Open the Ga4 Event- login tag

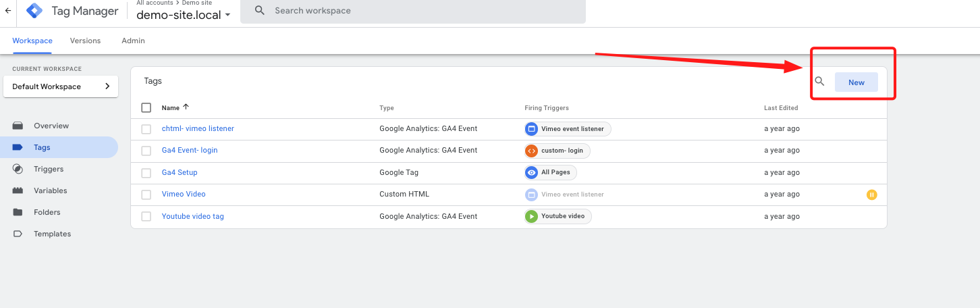pyautogui.click(x=190, y=150)
